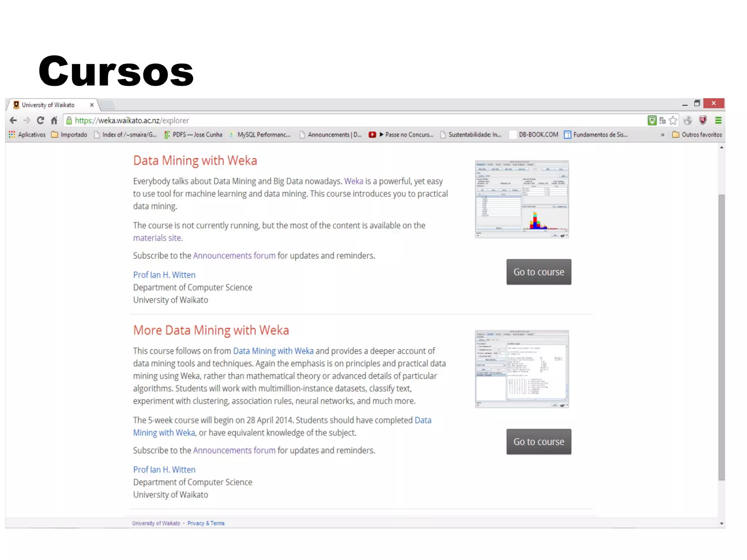Click the red shield extension icon
747x560 pixels.
pos(703,120)
